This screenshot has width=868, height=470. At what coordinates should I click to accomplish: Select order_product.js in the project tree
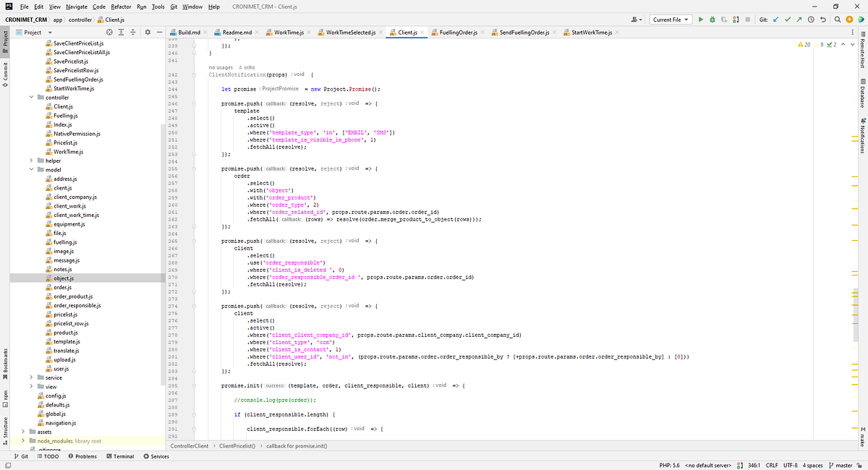(72, 296)
